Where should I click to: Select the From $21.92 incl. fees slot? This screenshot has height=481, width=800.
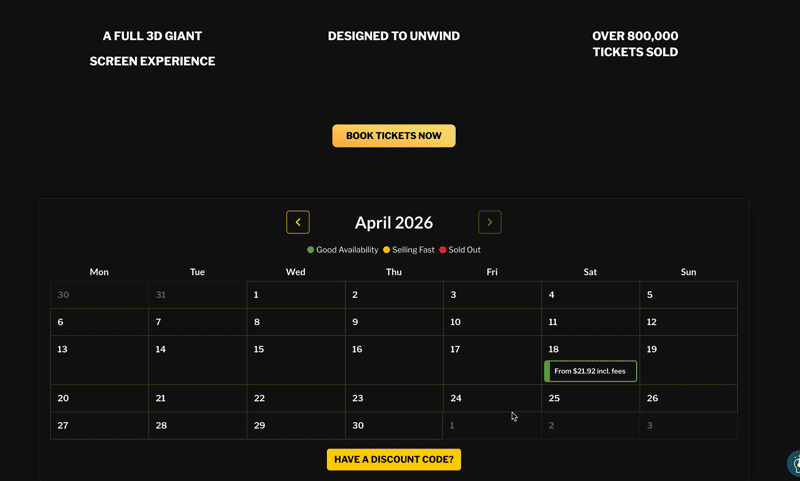click(x=590, y=371)
